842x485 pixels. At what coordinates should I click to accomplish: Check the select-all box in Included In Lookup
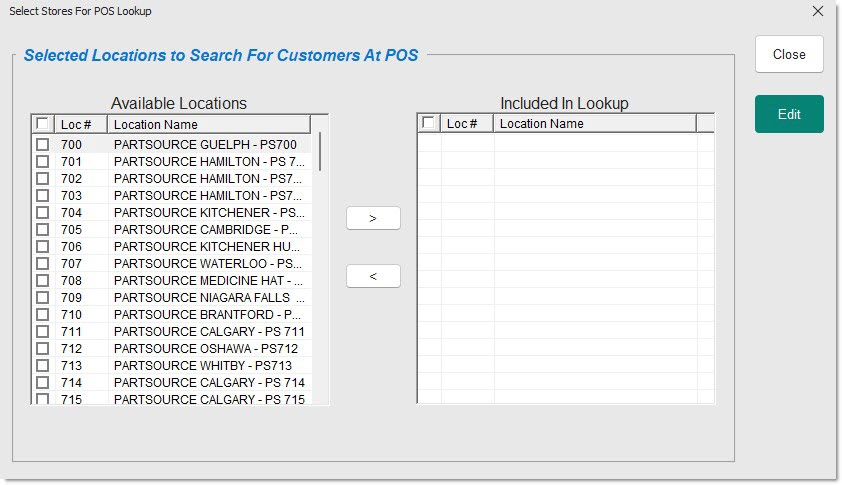428,123
